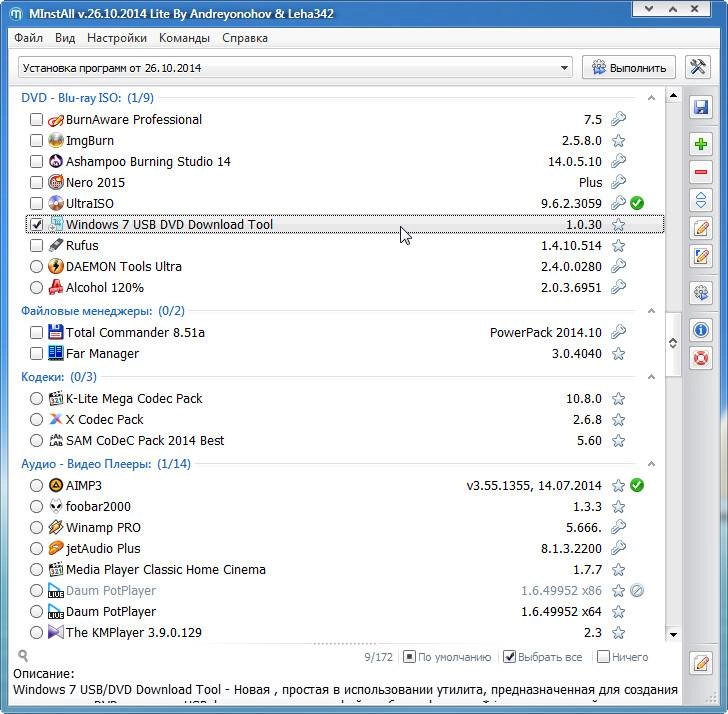Click the key icon beside jetAudio Plus
Image resolution: width=728 pixels, height=714 pixels.
[x=618, y=548]
